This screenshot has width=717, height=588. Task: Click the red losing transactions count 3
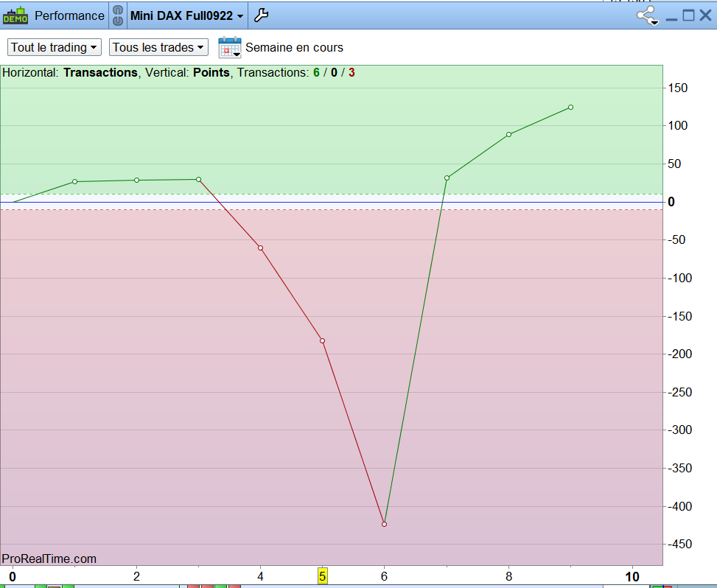pos(351,72)
